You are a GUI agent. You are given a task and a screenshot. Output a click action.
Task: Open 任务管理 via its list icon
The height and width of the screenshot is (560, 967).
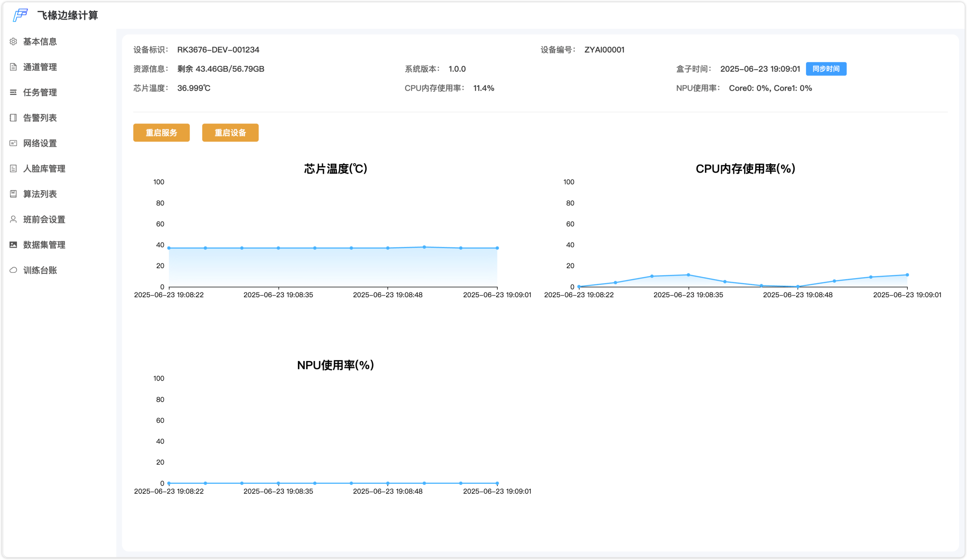13,92
